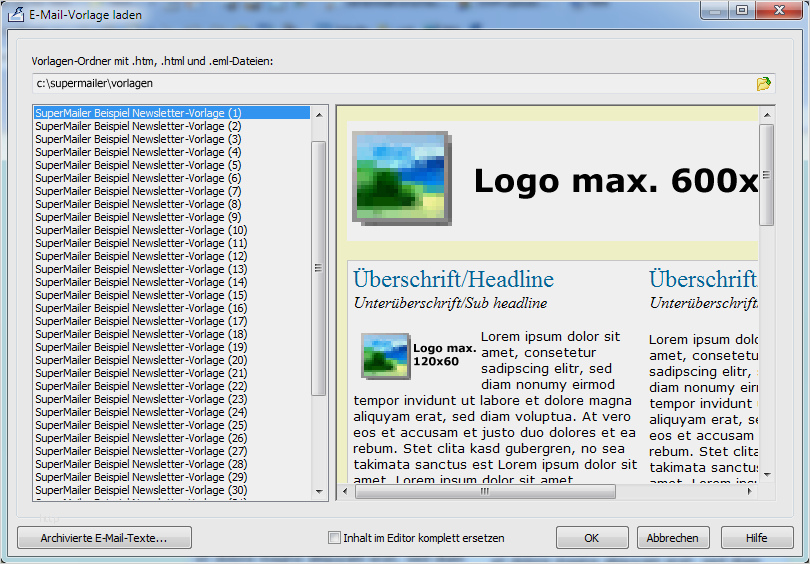This screenshot has height=564, width=810.
Task: Click the Vorlagen-Ordner path field
Action: (x=390, y=84)
